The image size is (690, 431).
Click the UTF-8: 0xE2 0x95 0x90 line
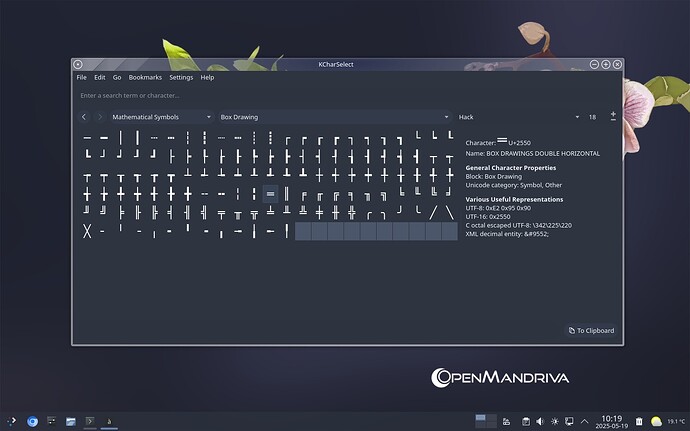click(498, 208)
